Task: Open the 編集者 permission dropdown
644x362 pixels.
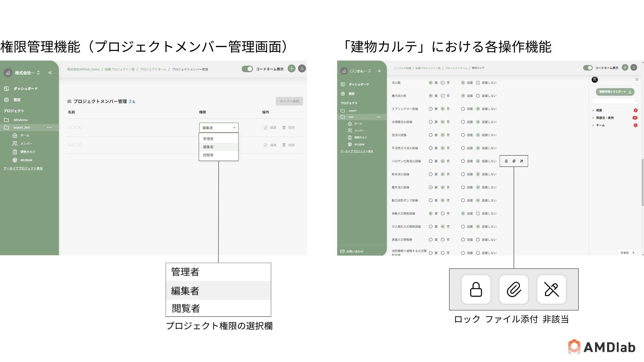Action: 219,128
